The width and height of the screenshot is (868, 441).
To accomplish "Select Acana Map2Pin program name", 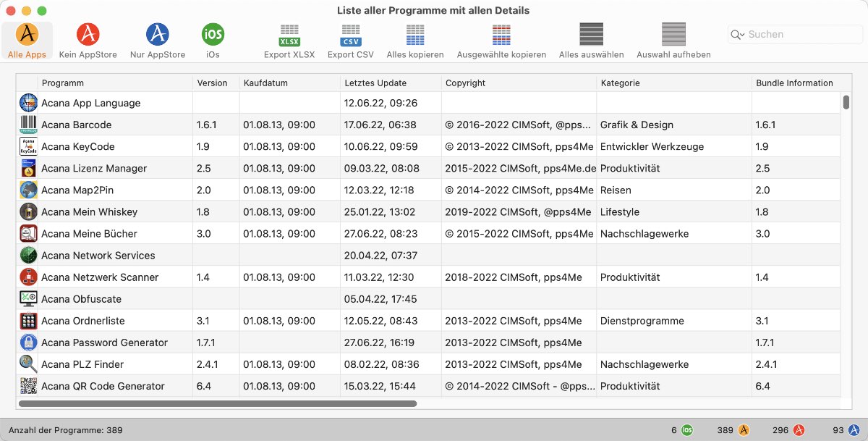I will [77, 190].
